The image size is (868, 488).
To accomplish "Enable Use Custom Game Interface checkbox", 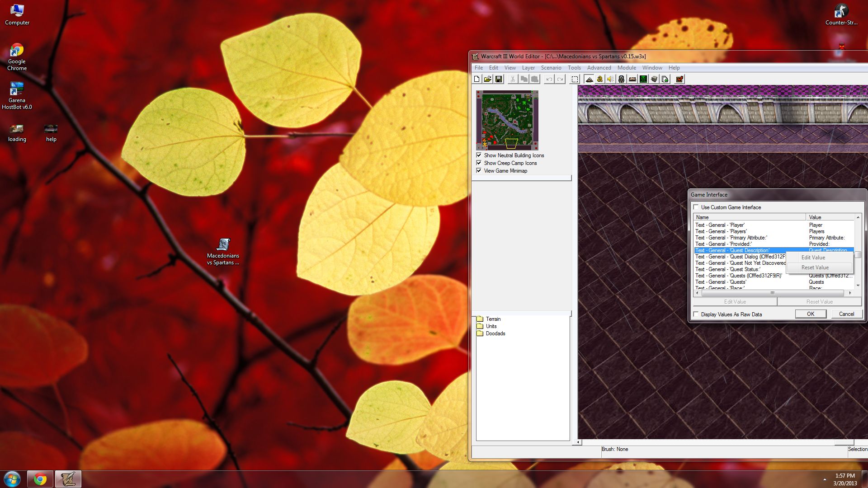I will (696, 207).
